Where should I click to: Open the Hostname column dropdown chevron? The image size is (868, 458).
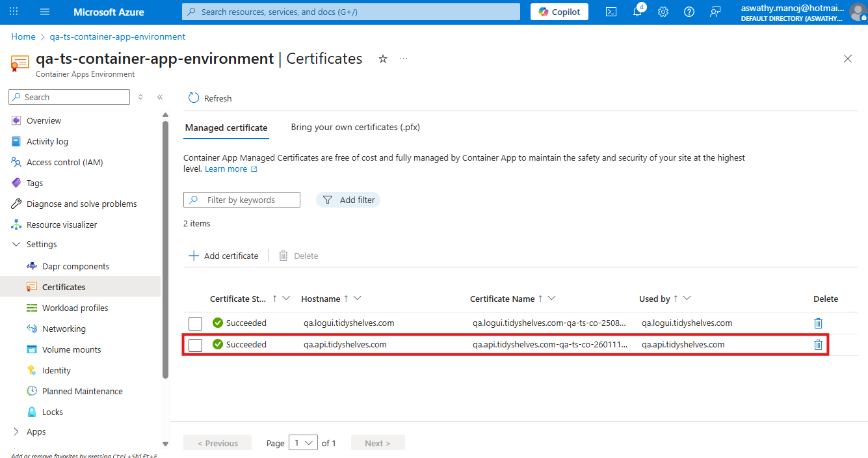coord(357,299)
